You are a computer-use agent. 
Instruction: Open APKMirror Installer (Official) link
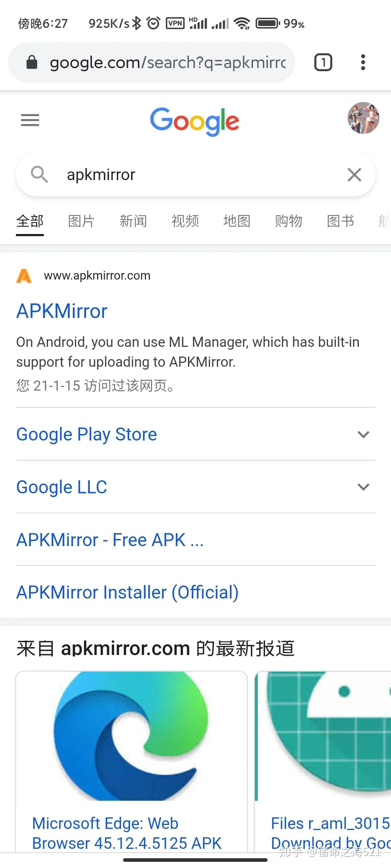pyautogui.click(x=127, y=592)
